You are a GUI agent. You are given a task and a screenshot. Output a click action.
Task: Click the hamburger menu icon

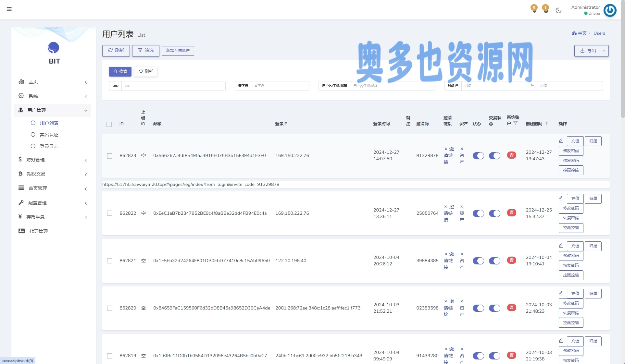tap(9, 9)
